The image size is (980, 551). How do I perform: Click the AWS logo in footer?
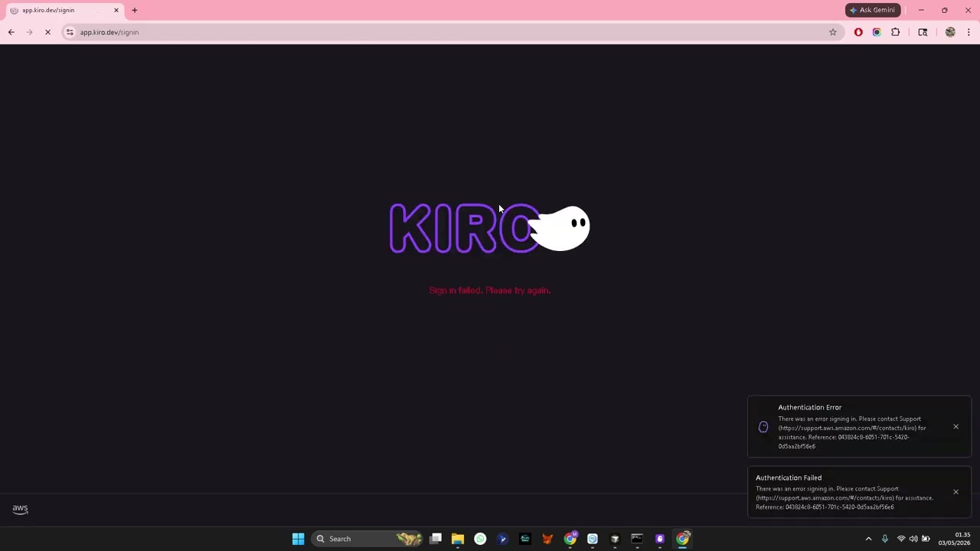tap(20, 509)
